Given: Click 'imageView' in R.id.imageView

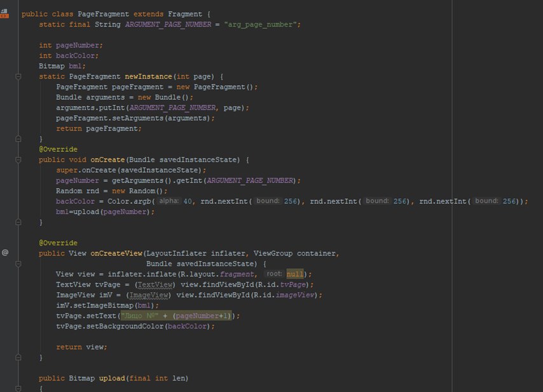Looking at the screenshot, I should tap(294, 295).
